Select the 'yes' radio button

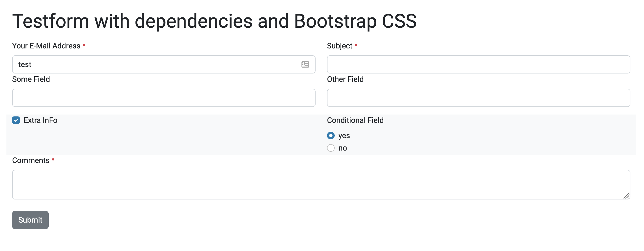331,136
